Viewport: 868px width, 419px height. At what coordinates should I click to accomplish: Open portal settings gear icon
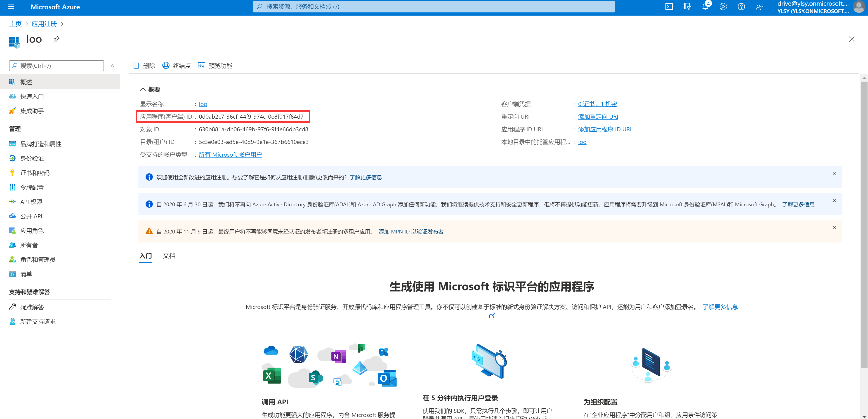click(723, 7)
